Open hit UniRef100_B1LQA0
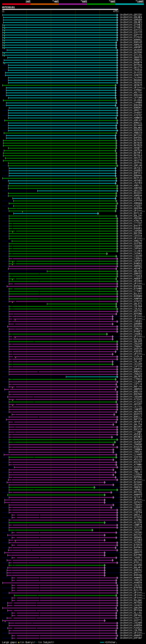This screenshot has width=146, height=644. click(x=131, y=600)
